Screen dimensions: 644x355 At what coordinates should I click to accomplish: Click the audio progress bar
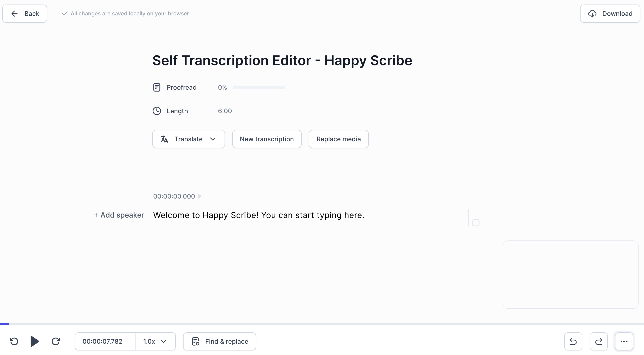[x=322, y=324]
